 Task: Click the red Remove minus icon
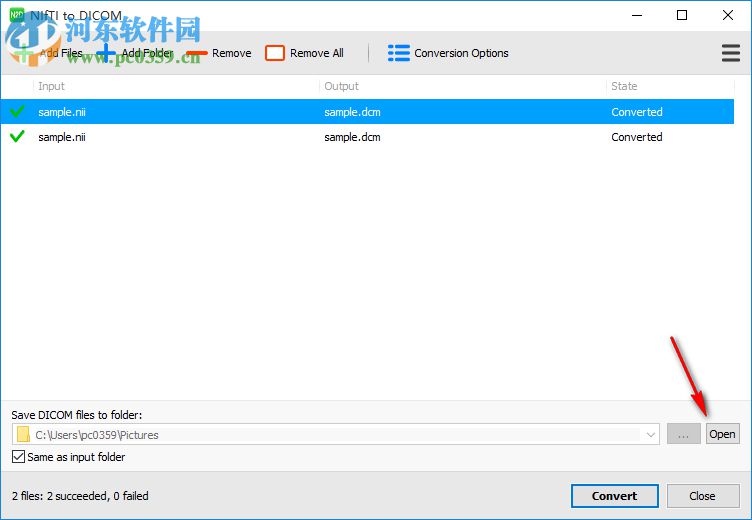point(197,53)
